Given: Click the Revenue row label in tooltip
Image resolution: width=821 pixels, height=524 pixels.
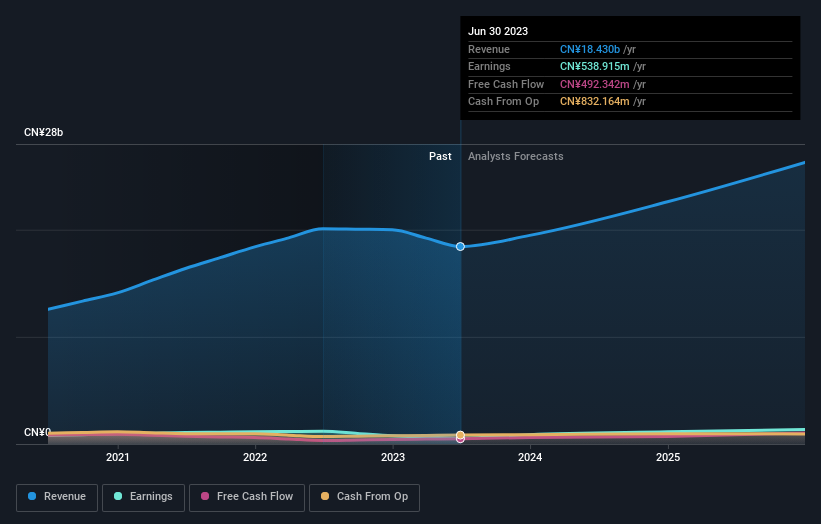Looking at the screenshot, I should 489,49.
